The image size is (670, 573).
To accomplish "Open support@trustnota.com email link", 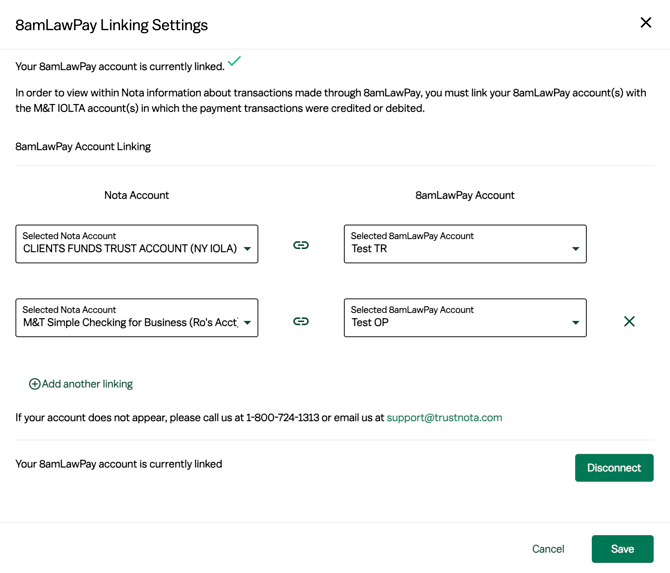I will tap(444, 417).
